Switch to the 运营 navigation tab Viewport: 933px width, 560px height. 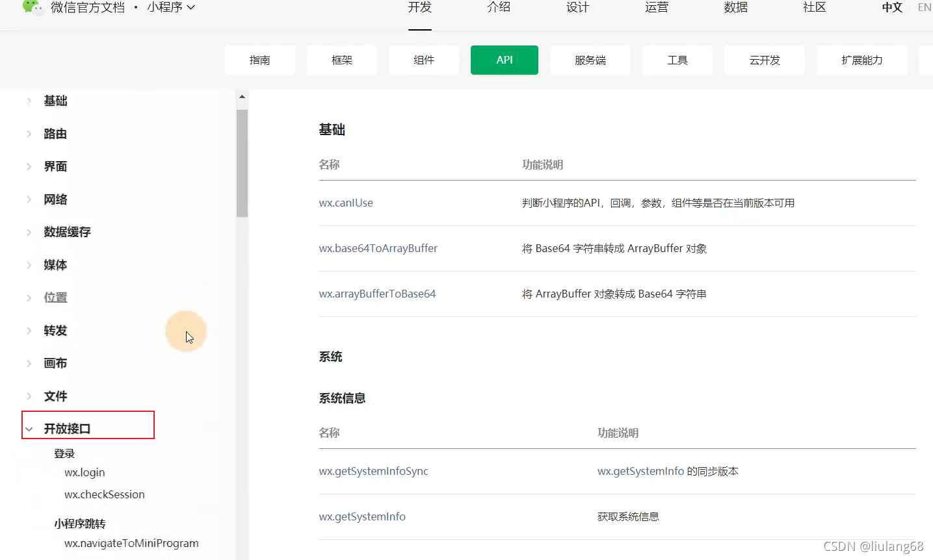657,7
